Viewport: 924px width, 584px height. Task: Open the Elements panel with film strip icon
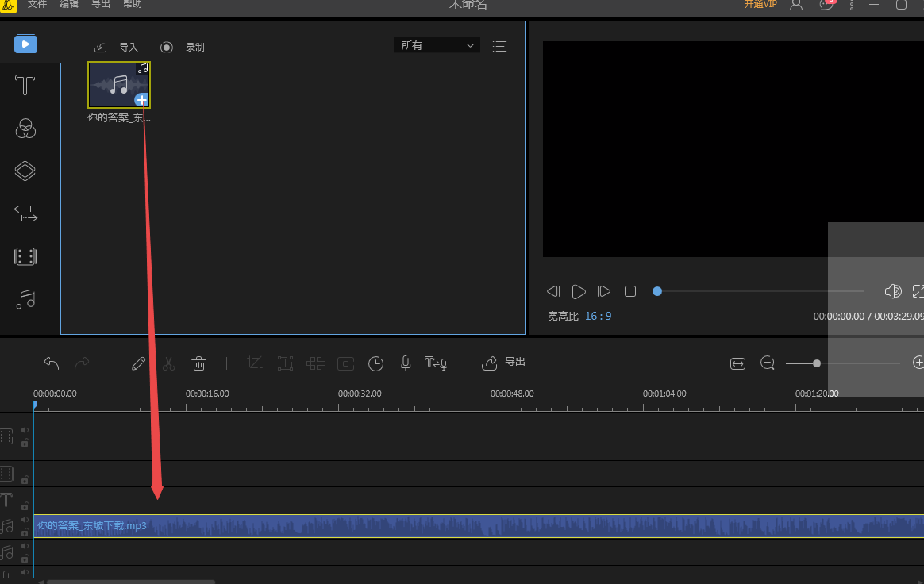(25, 256)
